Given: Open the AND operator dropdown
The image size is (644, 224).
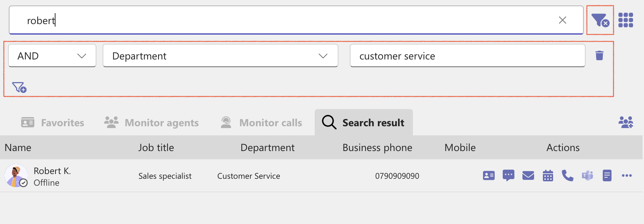Looking at the screenshot, I should pos(52,56).
